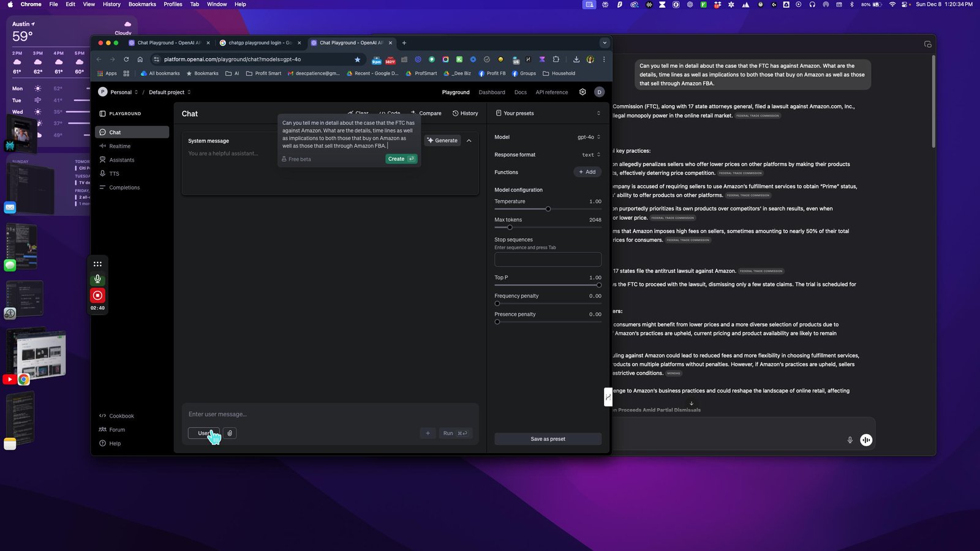Viewport: 980px width, 551px height.
Task: Click the voice mode button in the ChatGPT window
Action: 866,440
